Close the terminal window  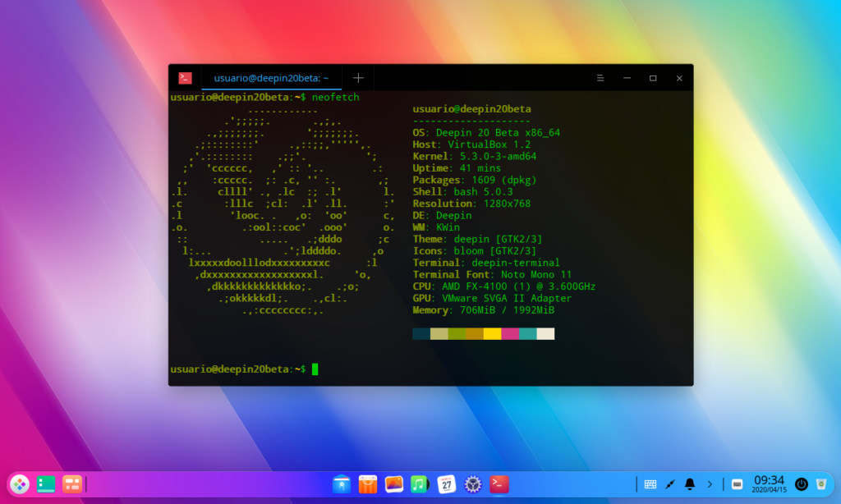pos(679,78)
